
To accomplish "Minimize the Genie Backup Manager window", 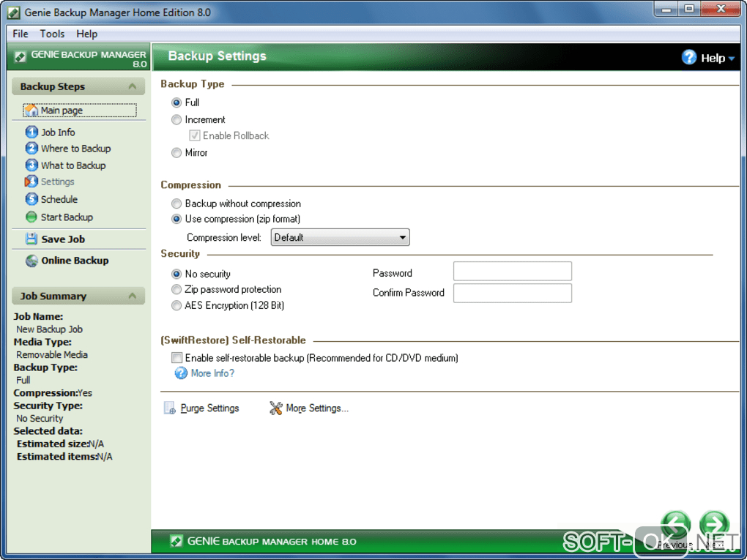I will [x=666, y=9].
